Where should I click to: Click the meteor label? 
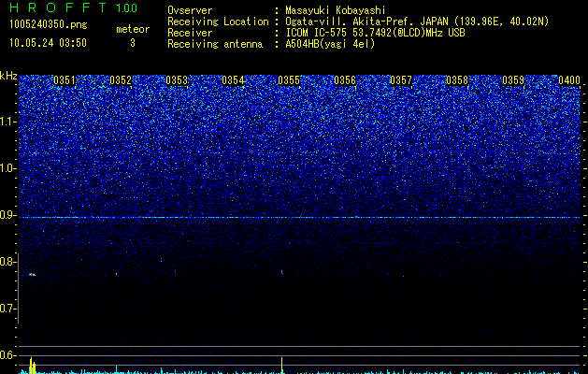(x=133, y=29)
